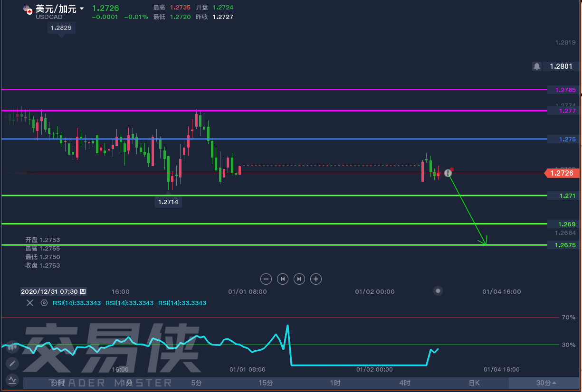Select the 1.277 magenta line label
This screenshot has width=582, height=392.
(563, 111)
